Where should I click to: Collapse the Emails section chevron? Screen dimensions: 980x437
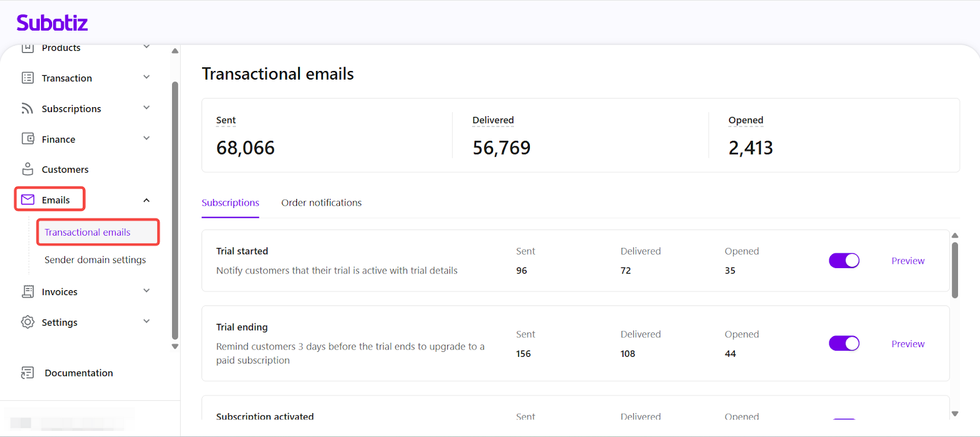click(146, 200)
